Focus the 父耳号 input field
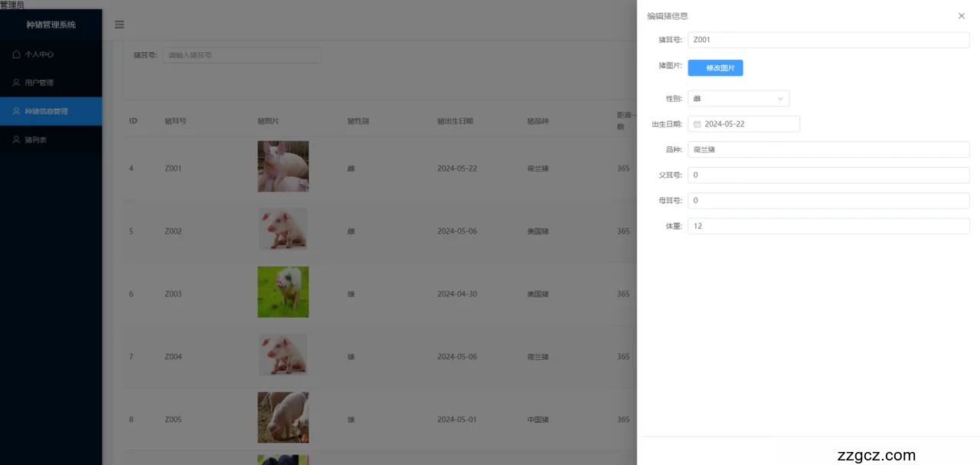Screen dimensions: 980x465 tap(828, 175)
